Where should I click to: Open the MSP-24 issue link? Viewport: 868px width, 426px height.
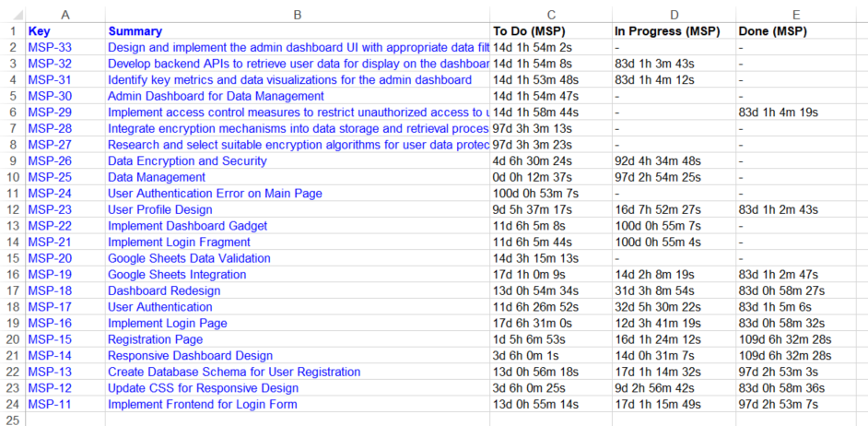coord(50,194)
